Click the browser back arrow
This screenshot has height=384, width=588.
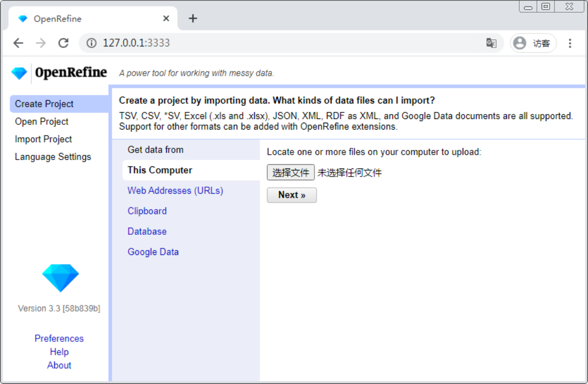pos(18,43)
